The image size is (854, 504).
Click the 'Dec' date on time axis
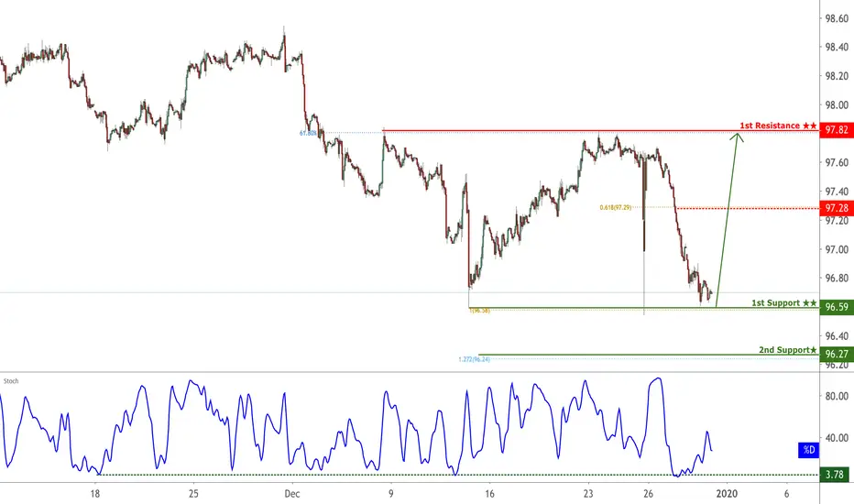pyautogui.click(x=292, y=494)
